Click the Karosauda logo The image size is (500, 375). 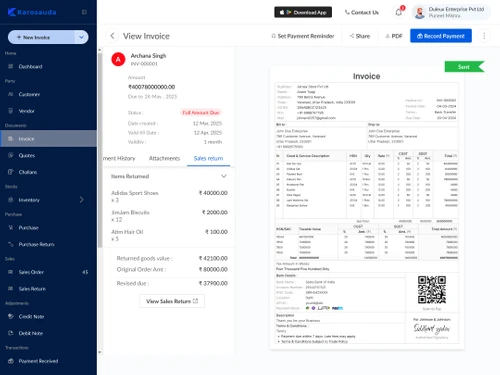32,12
